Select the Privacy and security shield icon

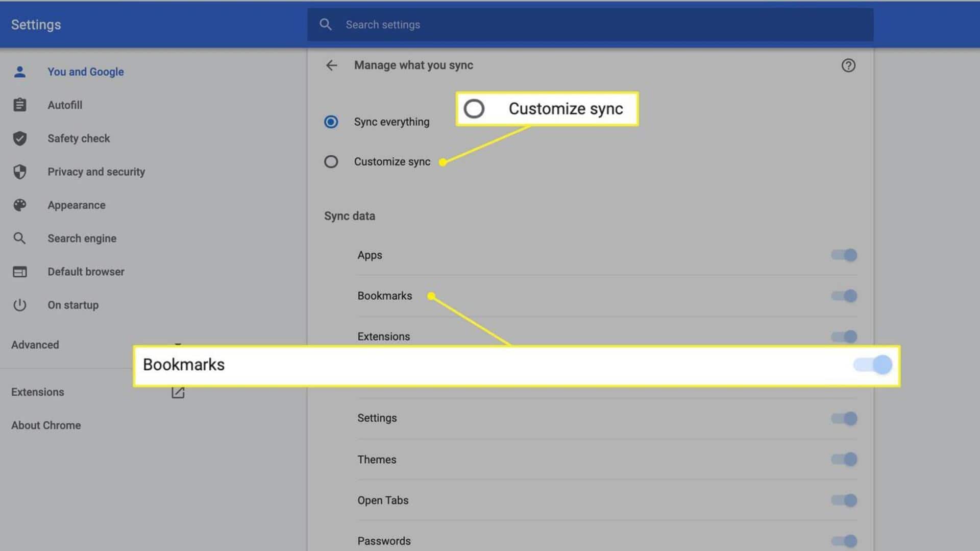point(19,172)
